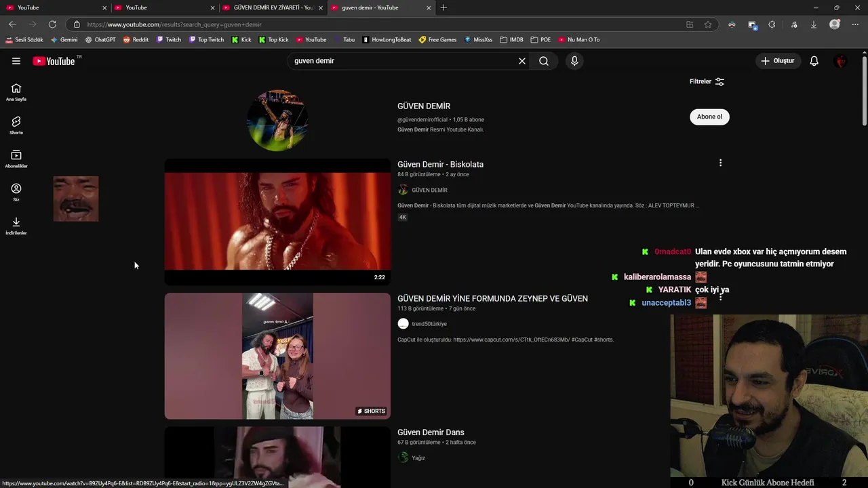This screenshot has height=488, width=868.
Task: Open the GÜVEN DEMİR channel avatar
Action: pos(277,120)
